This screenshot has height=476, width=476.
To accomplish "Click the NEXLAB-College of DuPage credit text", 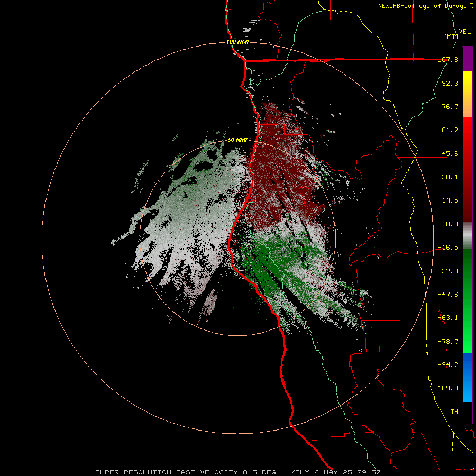I will pos(425,6).
